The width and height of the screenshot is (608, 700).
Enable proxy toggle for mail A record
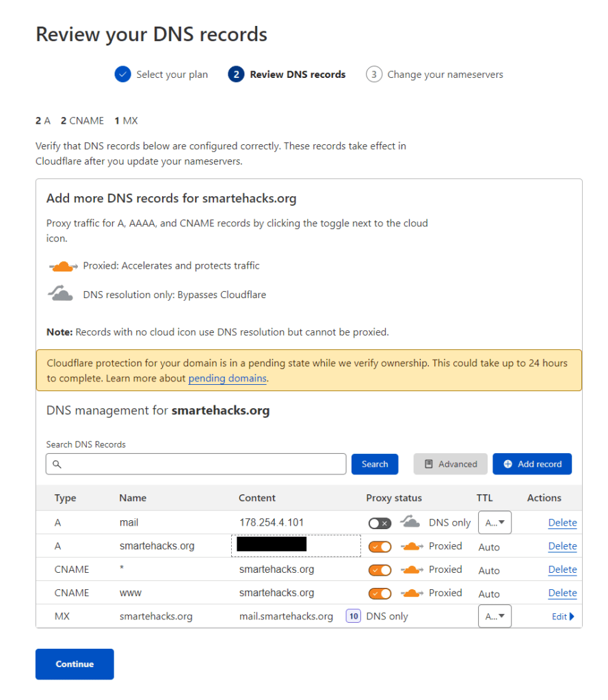380,523
